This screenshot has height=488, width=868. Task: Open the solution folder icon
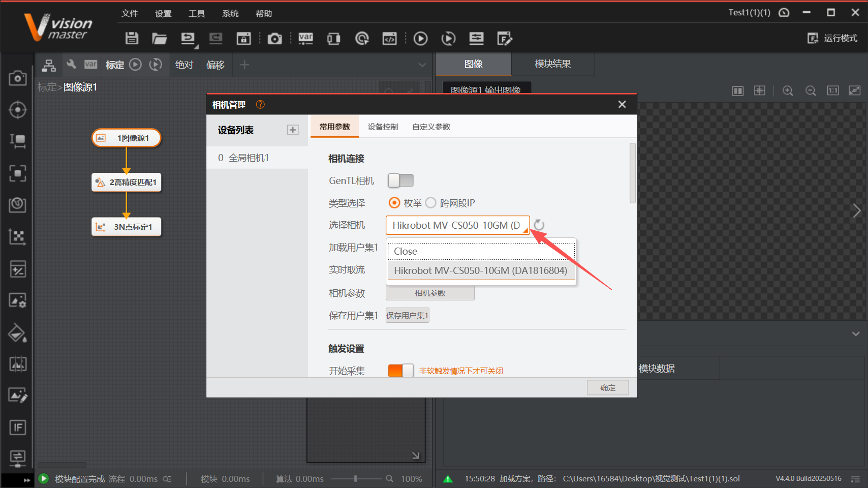[x=159, y=38]
